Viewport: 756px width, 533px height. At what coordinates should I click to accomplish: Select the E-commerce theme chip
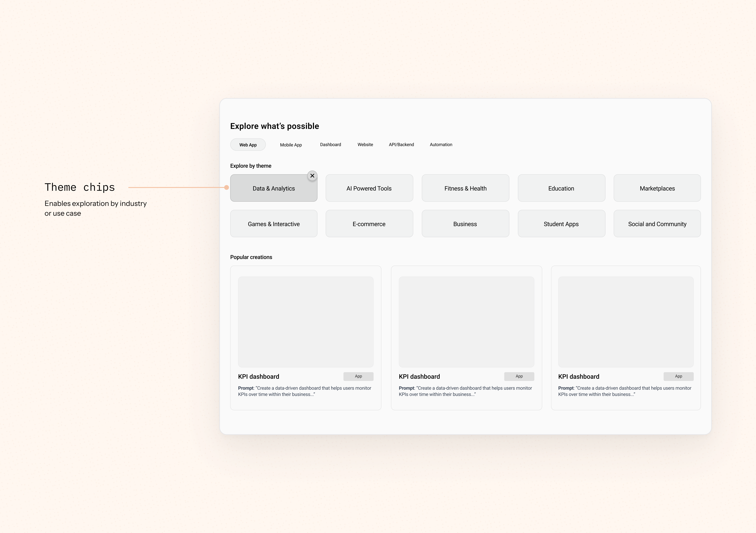369,224
